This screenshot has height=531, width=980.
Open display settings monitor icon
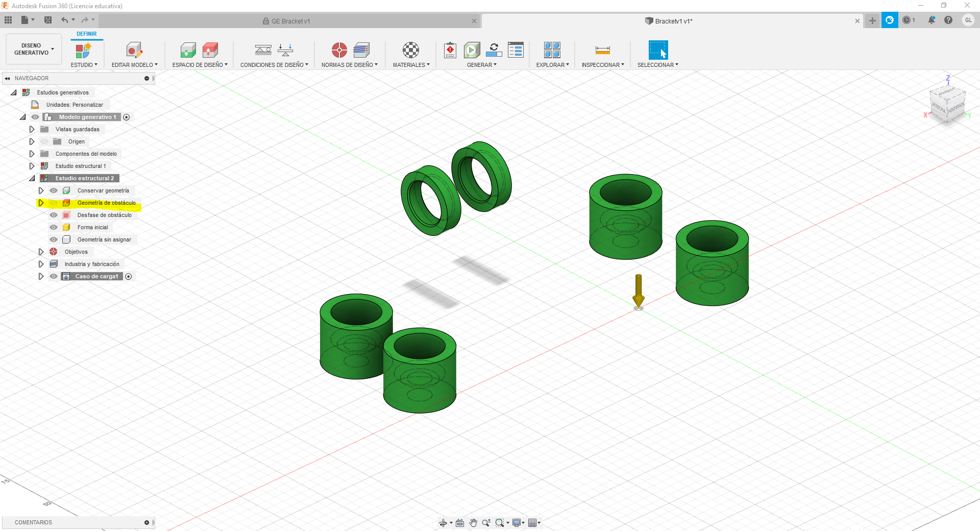point(517,522)
